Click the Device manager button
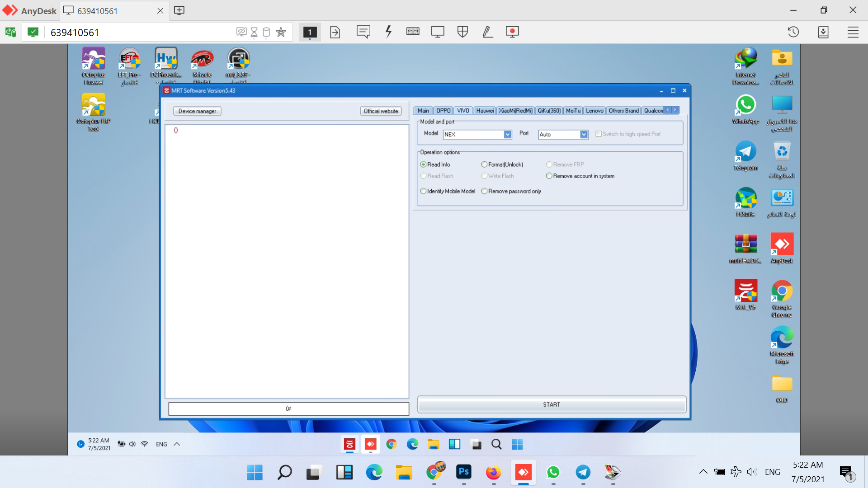Viewport: 868px width, 488px height. (x=197, y=111)
